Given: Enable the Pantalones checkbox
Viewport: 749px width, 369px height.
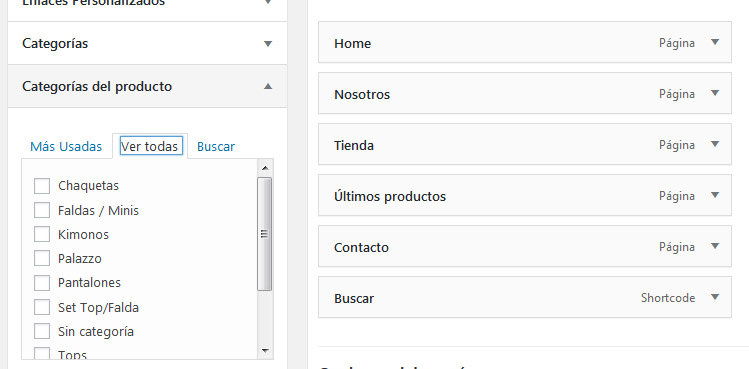Looking at the screenshot, I should click(x=42, y=283).
